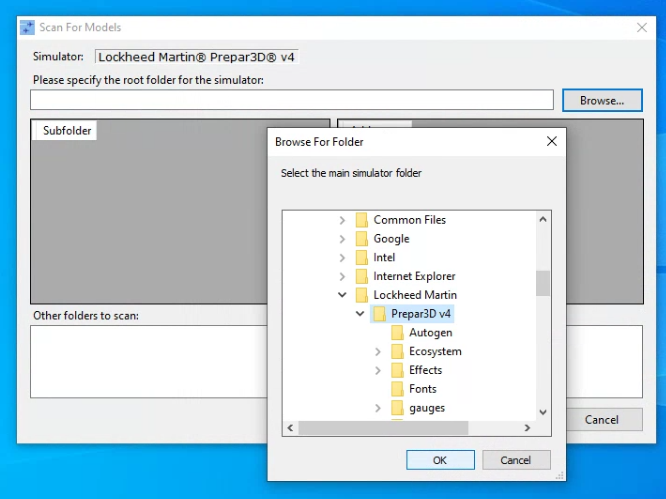The height and width of the screenshot is (499, 666).
Task: Click the folder tree scroll down arrow
Action: (543, 412)
